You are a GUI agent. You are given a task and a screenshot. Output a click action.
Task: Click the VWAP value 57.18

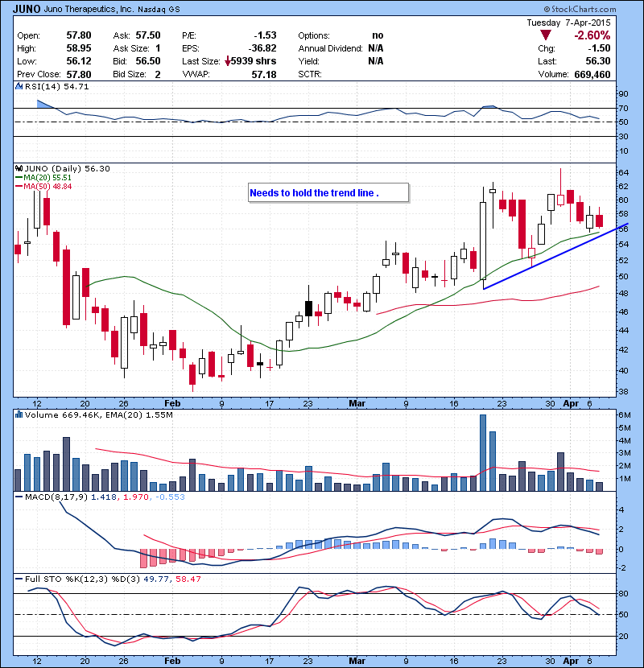264,75
